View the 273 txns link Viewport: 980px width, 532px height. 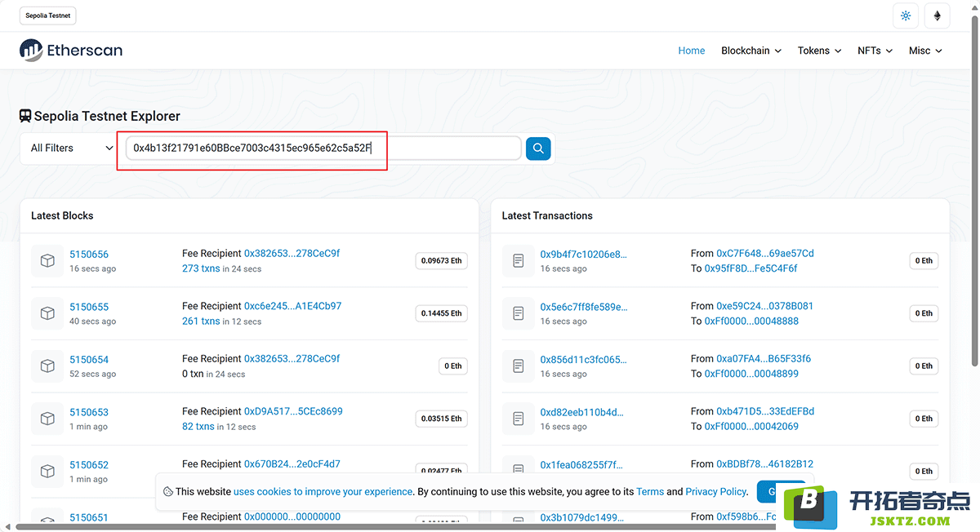201,268
